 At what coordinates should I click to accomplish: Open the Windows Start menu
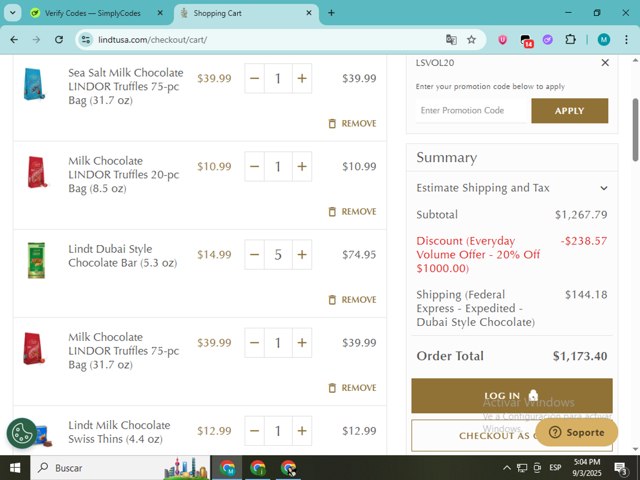tap(15, 468)
